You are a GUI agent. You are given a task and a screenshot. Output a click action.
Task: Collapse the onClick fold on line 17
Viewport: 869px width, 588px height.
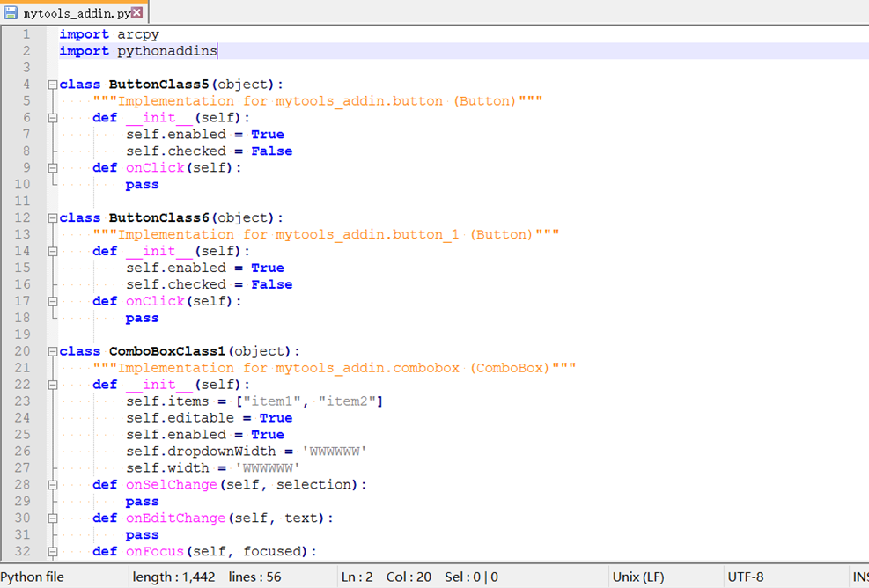click(x=53, y=301)
